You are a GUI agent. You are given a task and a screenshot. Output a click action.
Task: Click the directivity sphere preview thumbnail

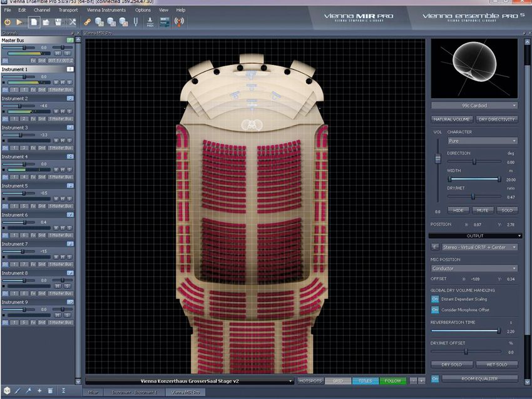click(474, 68)
